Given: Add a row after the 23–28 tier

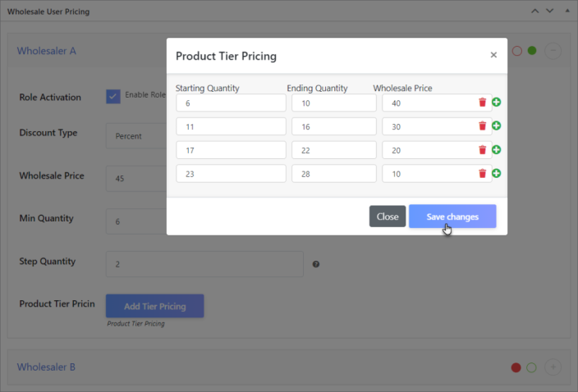Looking at the screenshot, I should [x=497, y=173].
